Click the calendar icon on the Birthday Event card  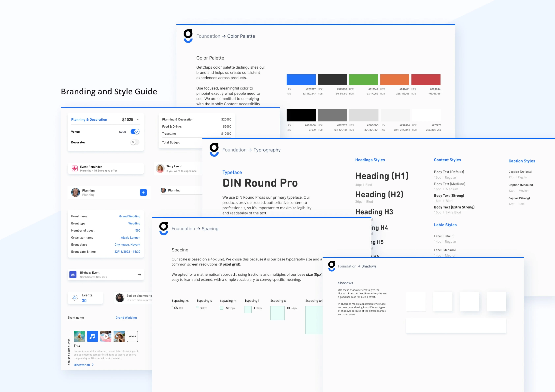73,274
